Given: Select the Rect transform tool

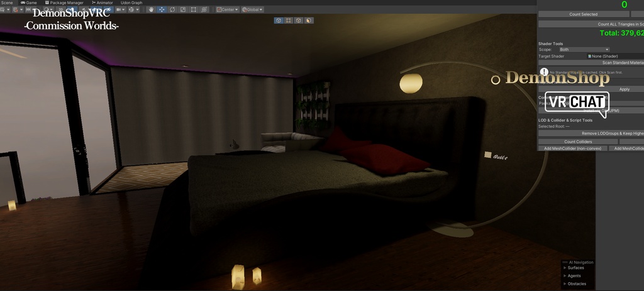Looking at the screenshot, I should (x=194, y=9).
